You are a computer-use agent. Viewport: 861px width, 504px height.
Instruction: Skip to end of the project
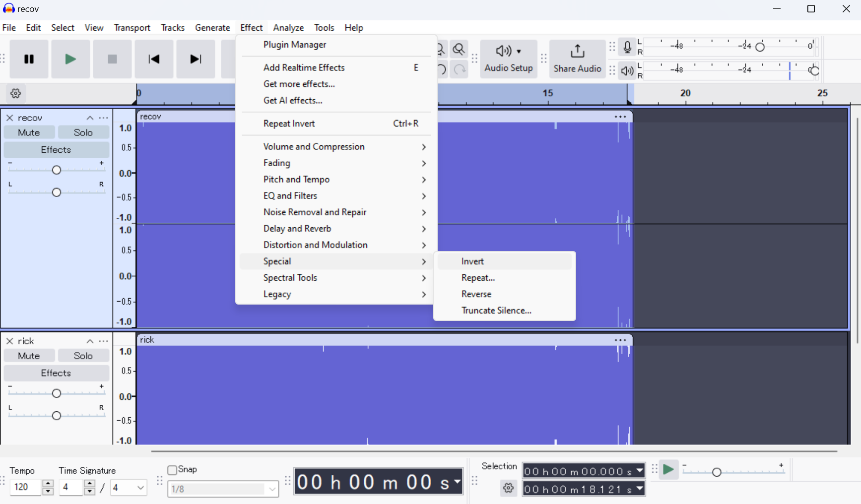[x=196, y=60]
